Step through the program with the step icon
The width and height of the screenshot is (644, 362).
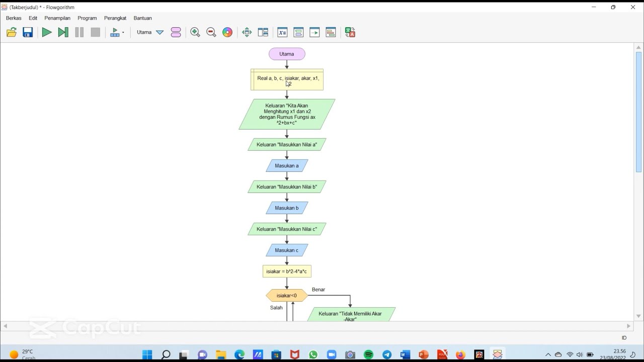tap(63, 32)
